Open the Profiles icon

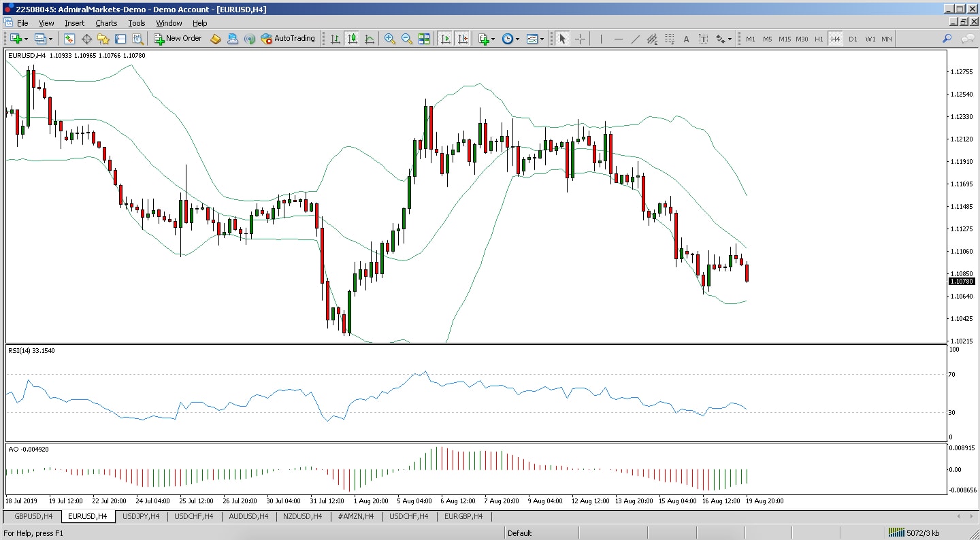point(40,39)
